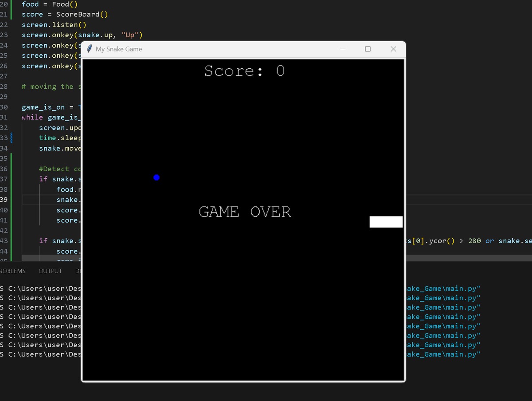Click the 'food = Food()' code line
Screen dimensions: 532x401
point(50,4)
